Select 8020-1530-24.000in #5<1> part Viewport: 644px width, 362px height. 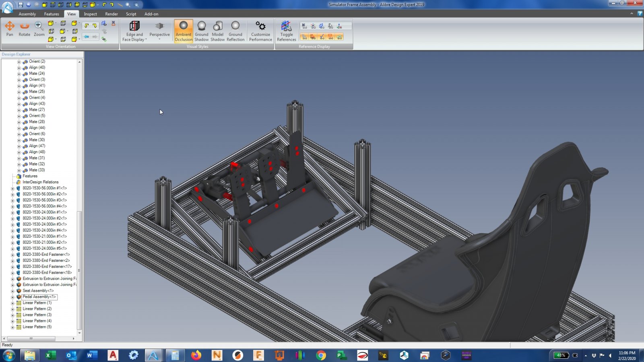click(45, 249)
